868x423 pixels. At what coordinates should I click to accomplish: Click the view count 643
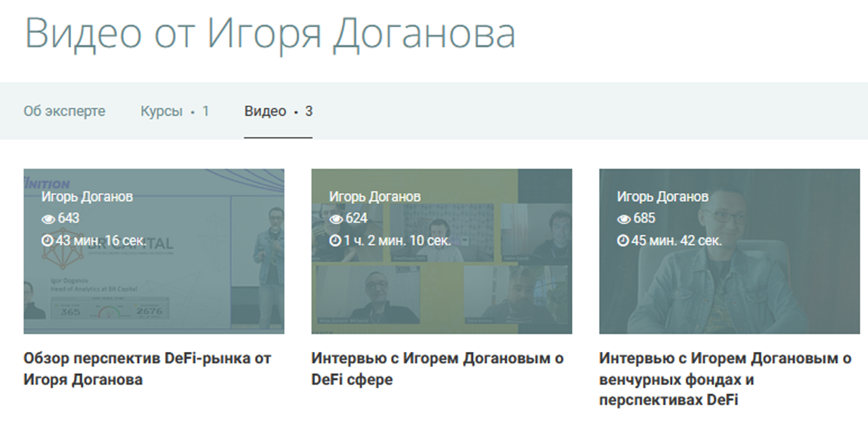68,219
